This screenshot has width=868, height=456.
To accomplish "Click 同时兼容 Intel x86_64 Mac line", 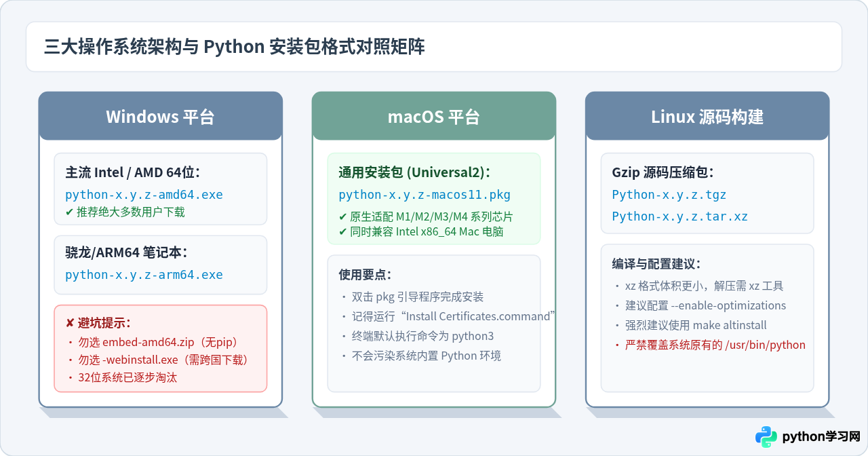I will pos(420,232).
